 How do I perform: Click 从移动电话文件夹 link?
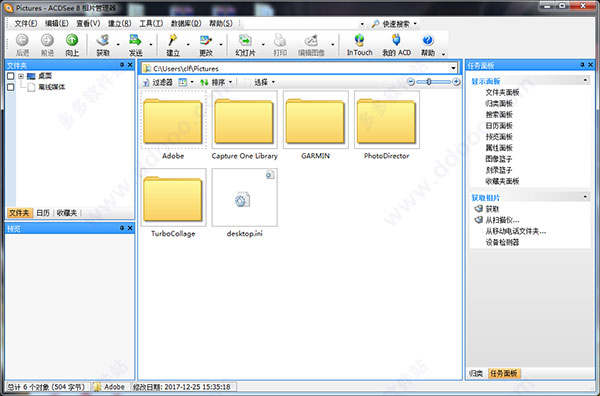pyautogui.click(x=516, y=231)
